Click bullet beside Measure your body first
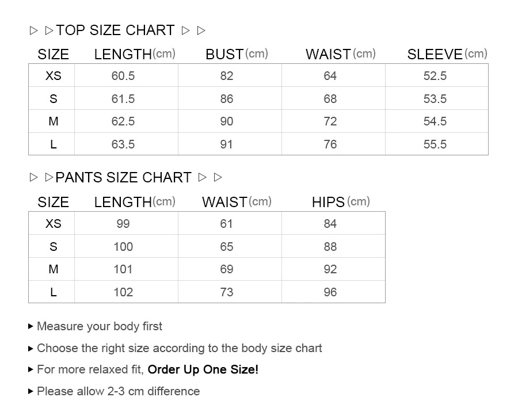This screenshot has height=420, width=518. [x=31, y=327]
